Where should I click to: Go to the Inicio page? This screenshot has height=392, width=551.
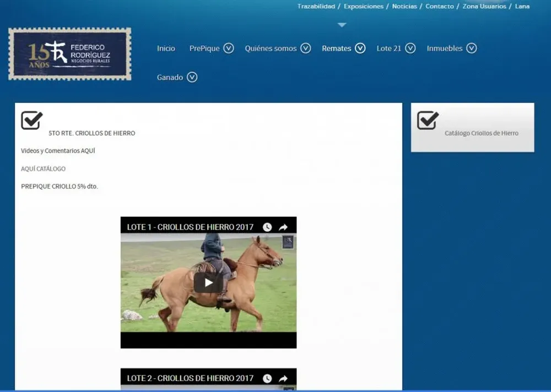(x=166, y=48)
